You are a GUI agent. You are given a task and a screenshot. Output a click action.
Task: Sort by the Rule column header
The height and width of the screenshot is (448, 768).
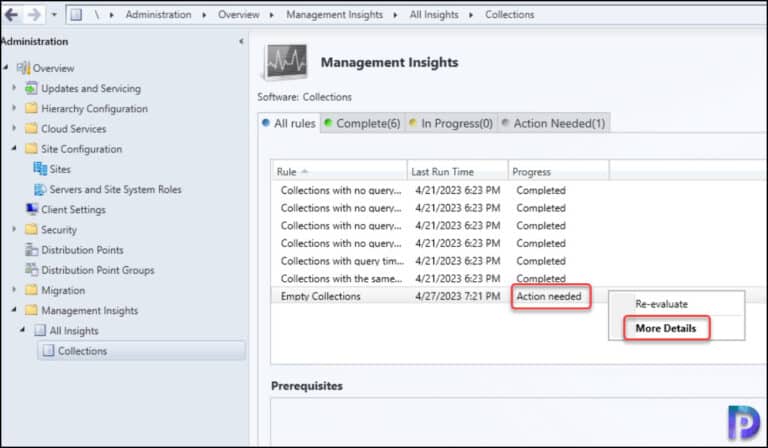coord(339,171)
